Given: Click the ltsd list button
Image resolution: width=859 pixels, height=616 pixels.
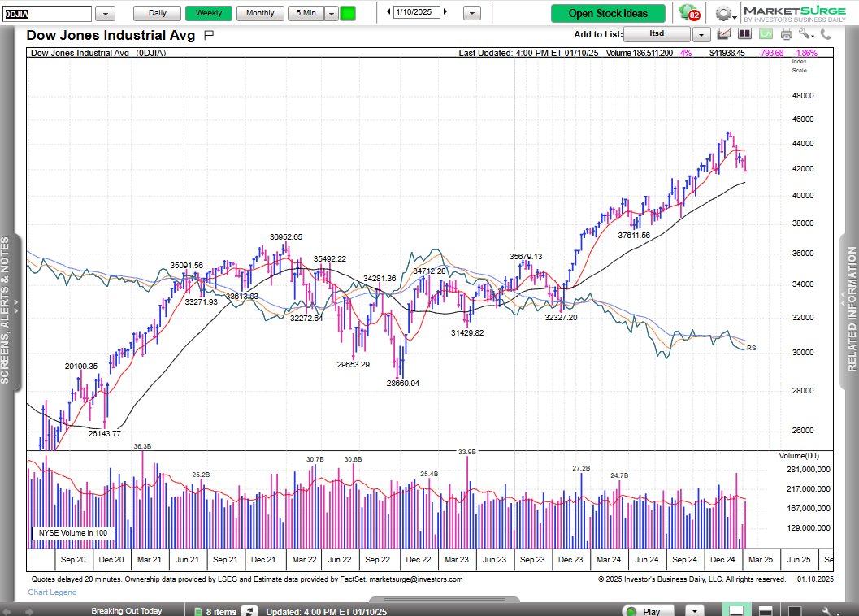Looking at the screenshot, I should click(657, 34).
